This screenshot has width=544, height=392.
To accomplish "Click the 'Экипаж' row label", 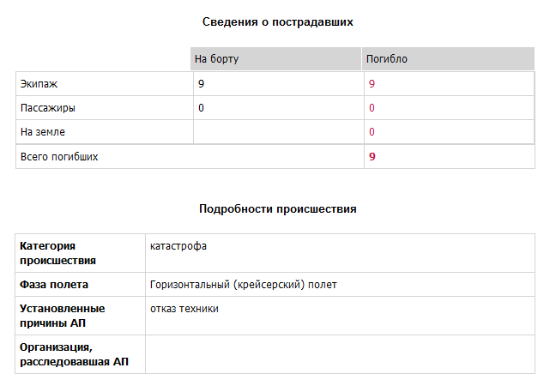I will pyautogui.click(x=39, y=84).
